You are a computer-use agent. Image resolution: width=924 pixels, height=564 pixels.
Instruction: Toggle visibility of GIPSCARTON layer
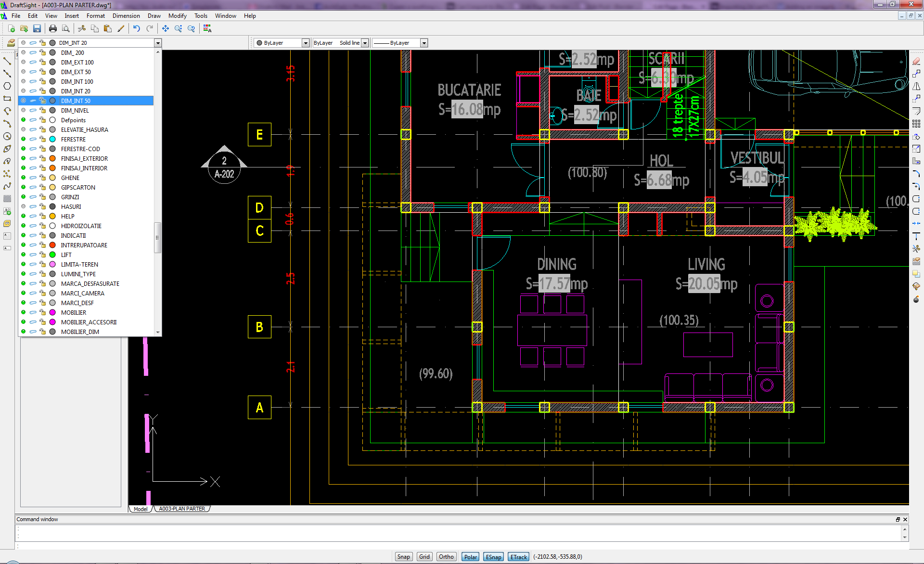(x=25, y=187)
